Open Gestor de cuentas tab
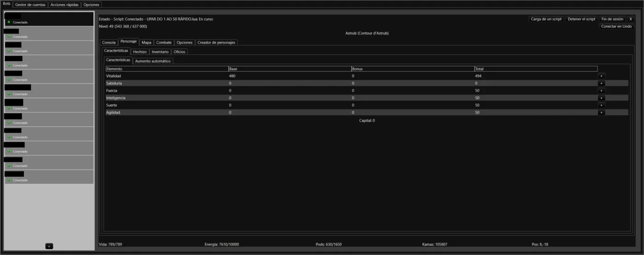 click(x=30, y=5)
